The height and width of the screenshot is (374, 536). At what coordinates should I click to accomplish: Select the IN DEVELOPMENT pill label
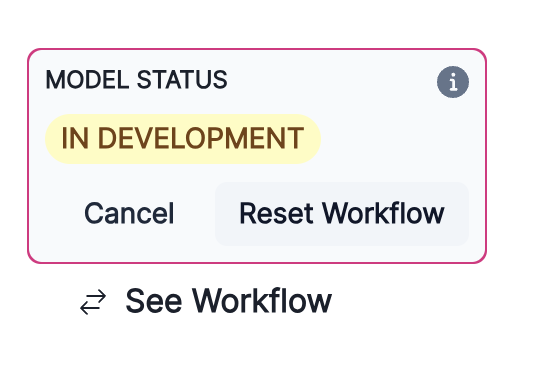[183, 139]
